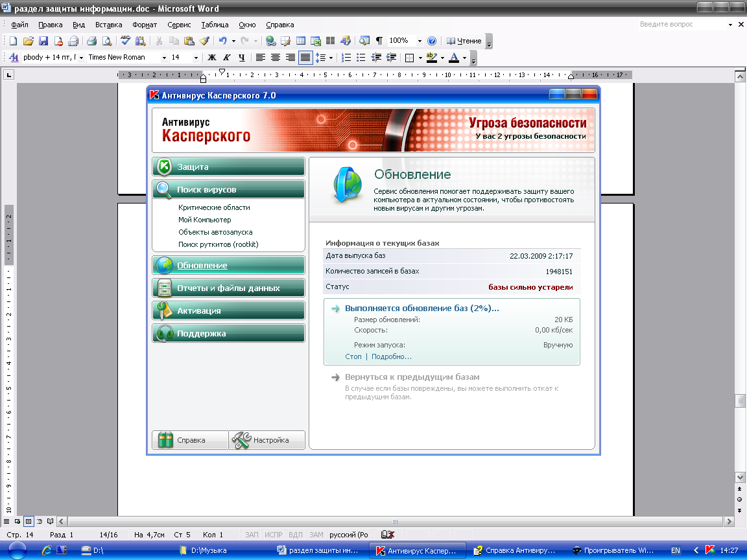This screenshot has width=747, height=560.
Task: Open Styles and Formatting icon
Action: [x=14, y=57]
